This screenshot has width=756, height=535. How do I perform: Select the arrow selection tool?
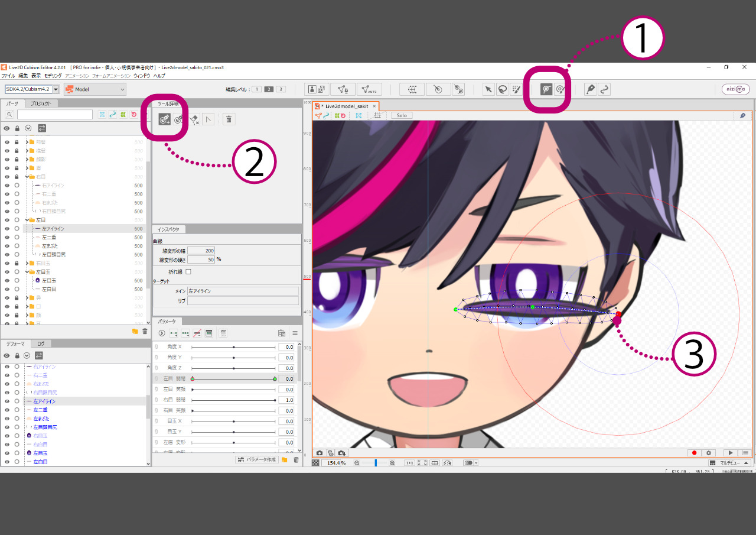click(x=488, y=89)
